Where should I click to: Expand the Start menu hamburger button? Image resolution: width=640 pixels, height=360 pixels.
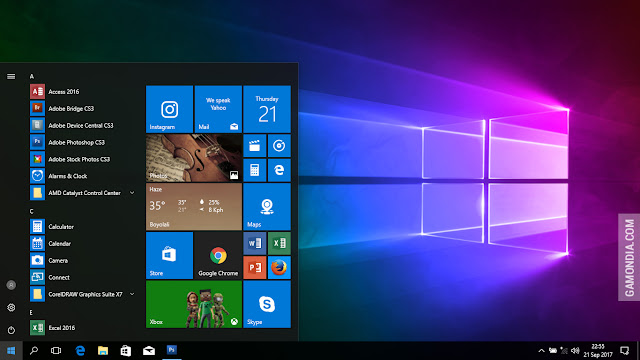click(11, 76)
